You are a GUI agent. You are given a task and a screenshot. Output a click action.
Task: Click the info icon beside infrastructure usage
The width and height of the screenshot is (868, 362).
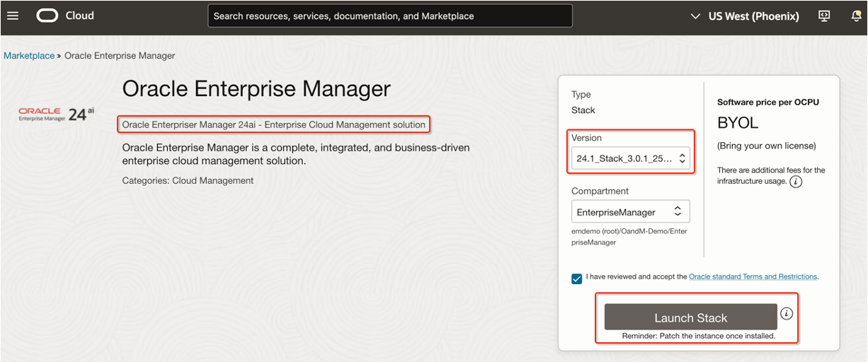point(796,182)
